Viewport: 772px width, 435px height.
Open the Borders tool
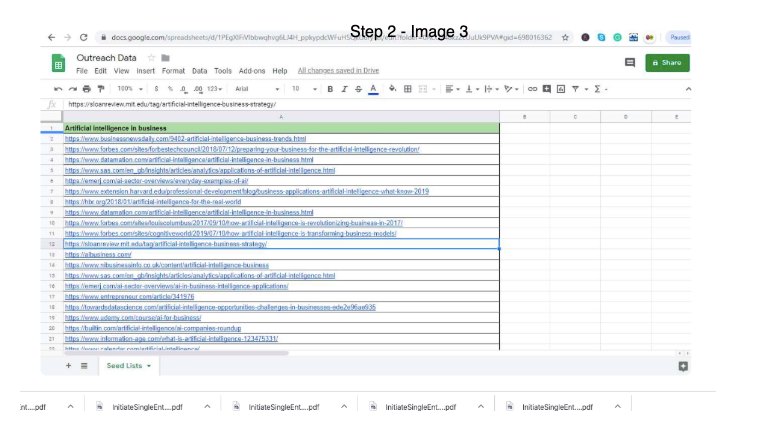click(x=408, y=89)
